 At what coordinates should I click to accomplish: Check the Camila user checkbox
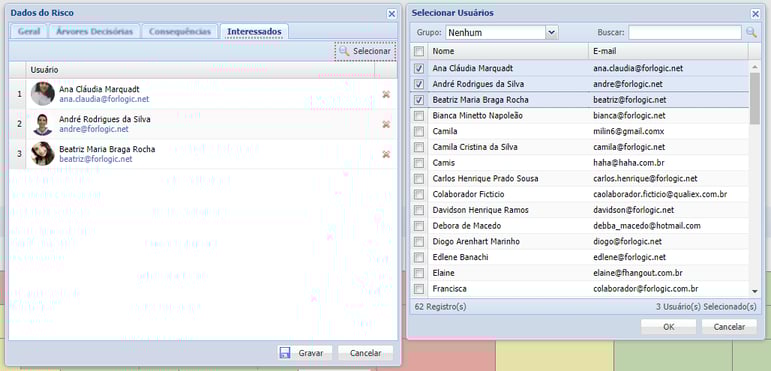click(419, 132)
